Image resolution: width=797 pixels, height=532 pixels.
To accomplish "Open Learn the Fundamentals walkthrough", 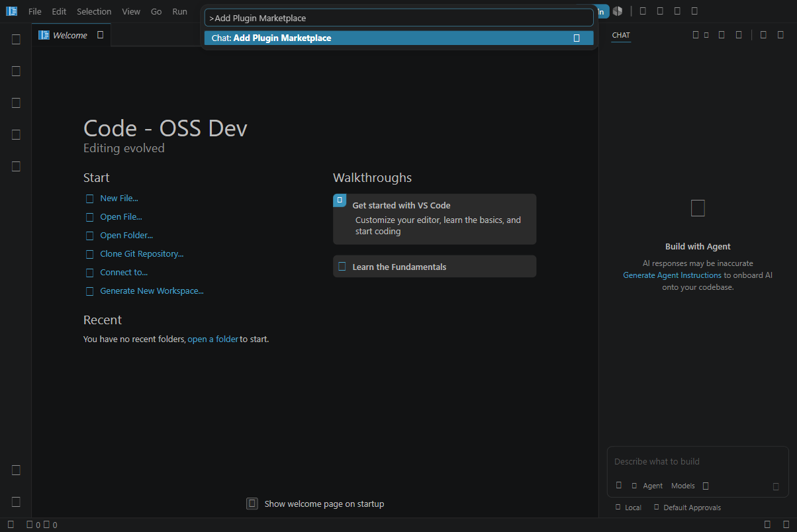I will coord(434,267).
